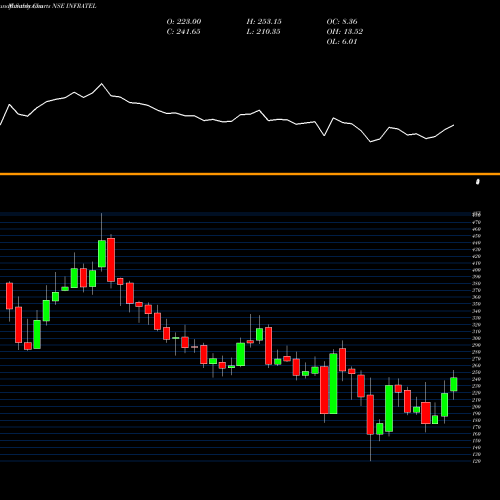Select the low price label L: 210.35
The image size is (500, 500).
point(263,32)
